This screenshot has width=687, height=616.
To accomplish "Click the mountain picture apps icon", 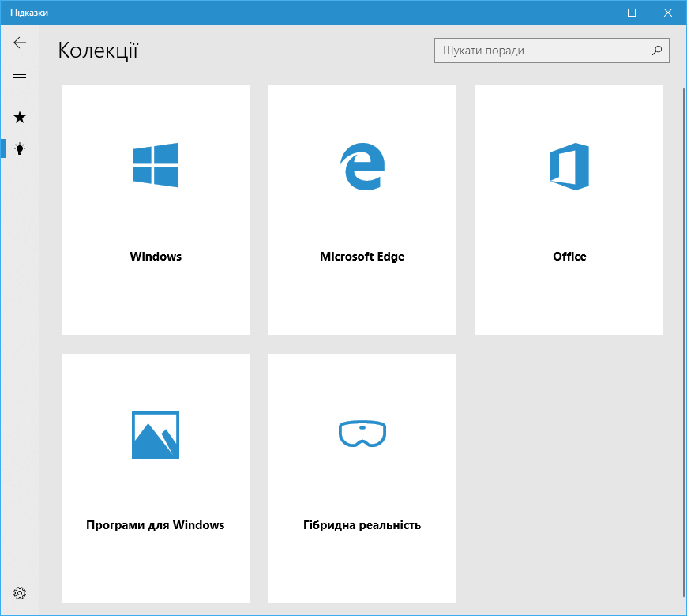I will tap(156, 435).
